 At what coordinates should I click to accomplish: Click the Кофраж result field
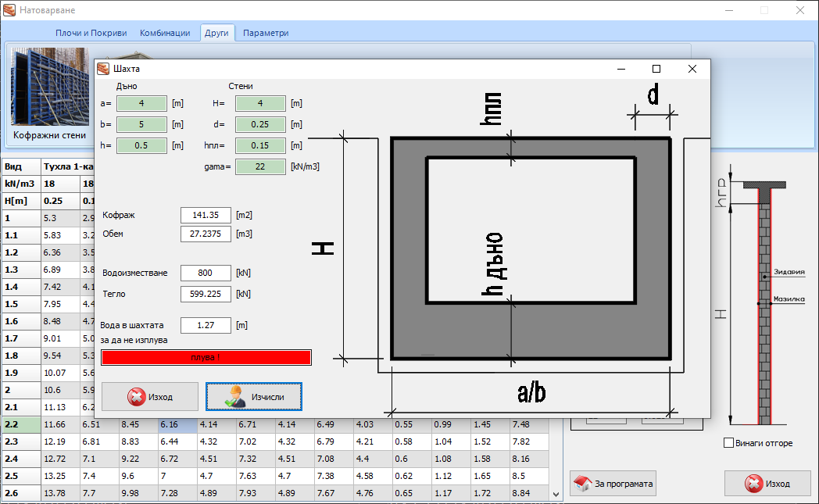[x=206, y=215]
